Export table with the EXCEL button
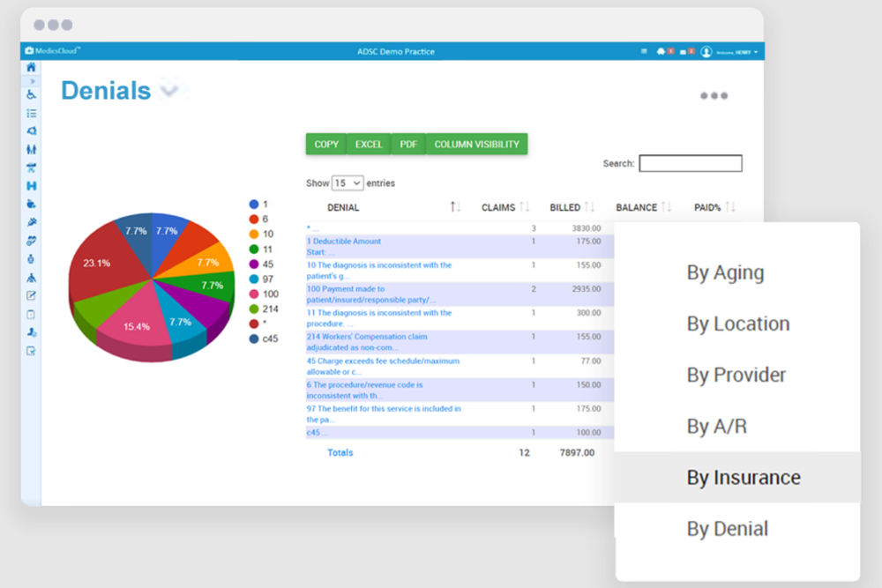The image size is (882, 588). pos(369,144)
